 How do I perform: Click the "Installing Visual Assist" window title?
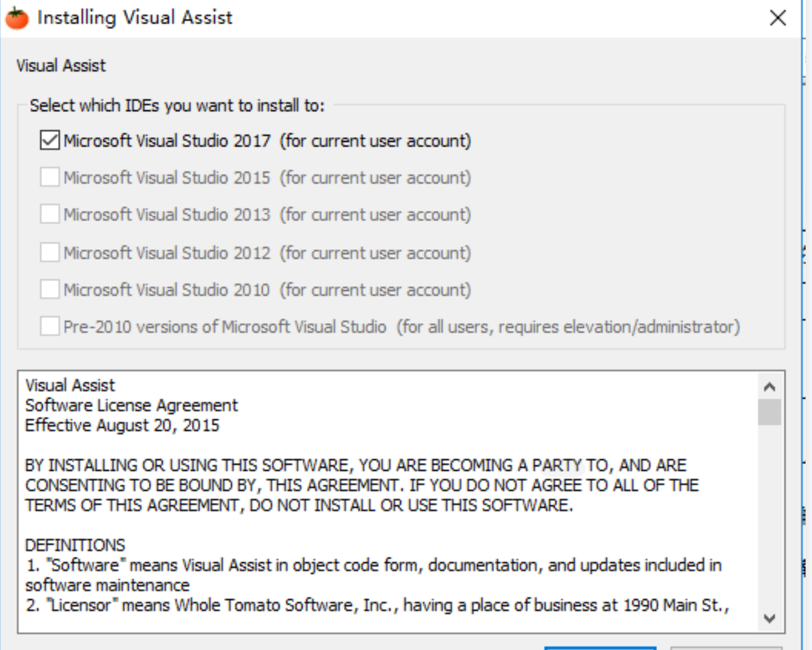(x=135, y=18)
